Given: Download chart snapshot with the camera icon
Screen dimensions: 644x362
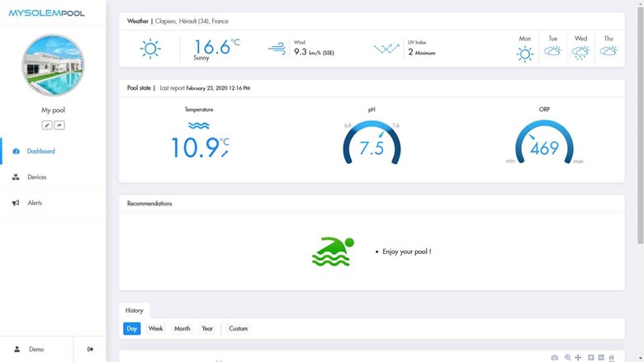Looking at the screenshot, I should click(x=555, y=358).
